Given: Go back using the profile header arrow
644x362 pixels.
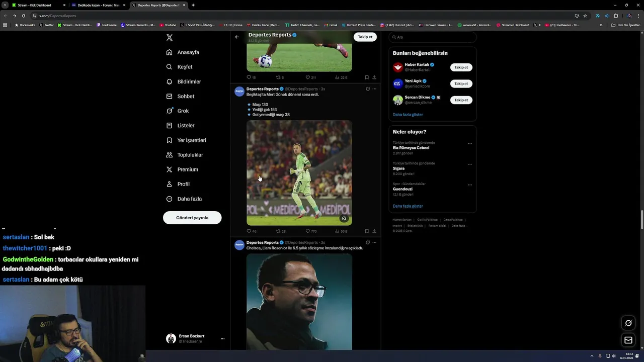Looking at the screenshot, I should [237, 37].
